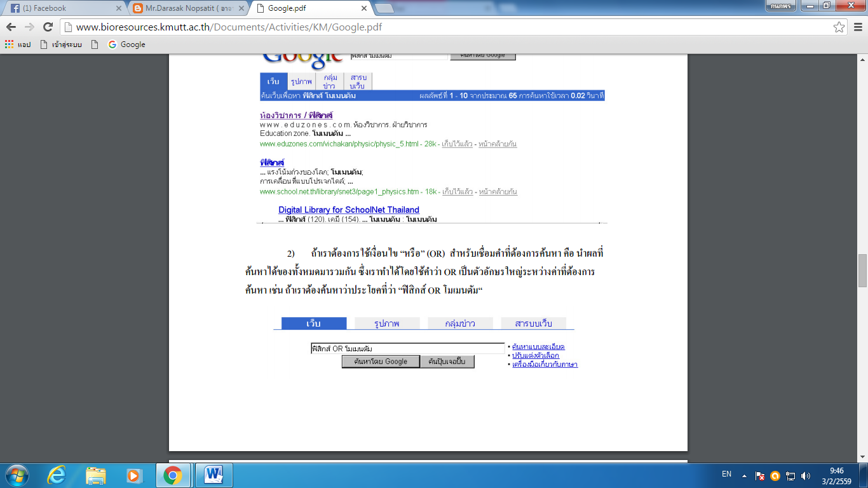
Task: Click the ห้องวิชาการ / ฟิสิกส์ result title
Action: (296, 116)
